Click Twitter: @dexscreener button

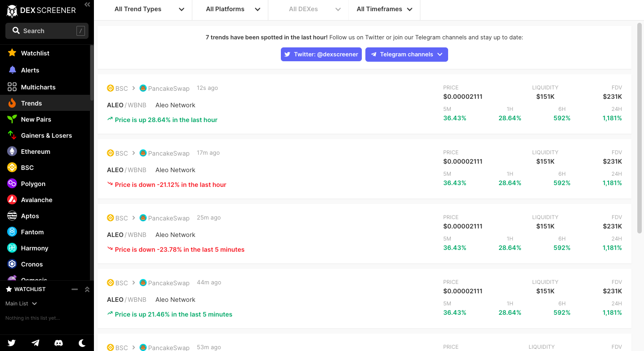tap(321, 54)
